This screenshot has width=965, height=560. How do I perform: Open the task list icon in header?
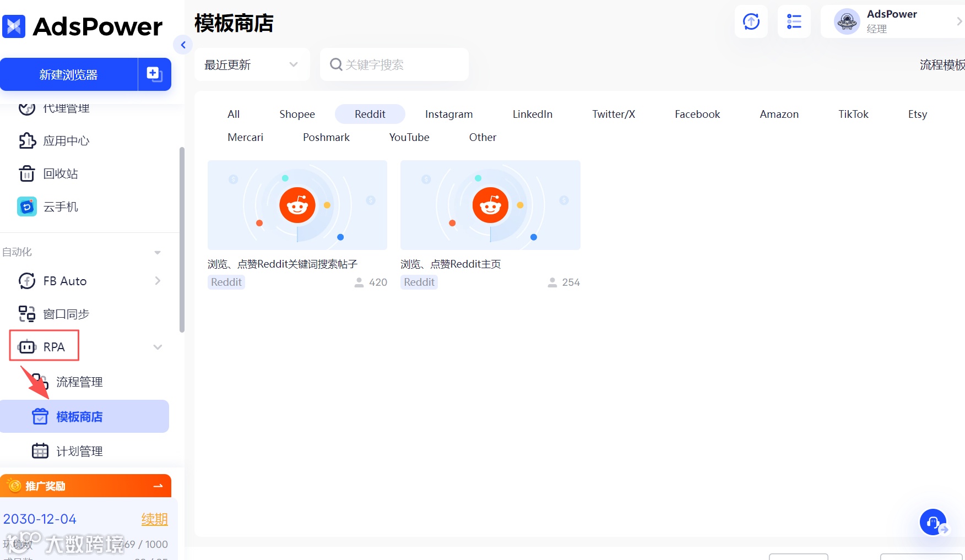pyautogui.click(x=794, y=21)
